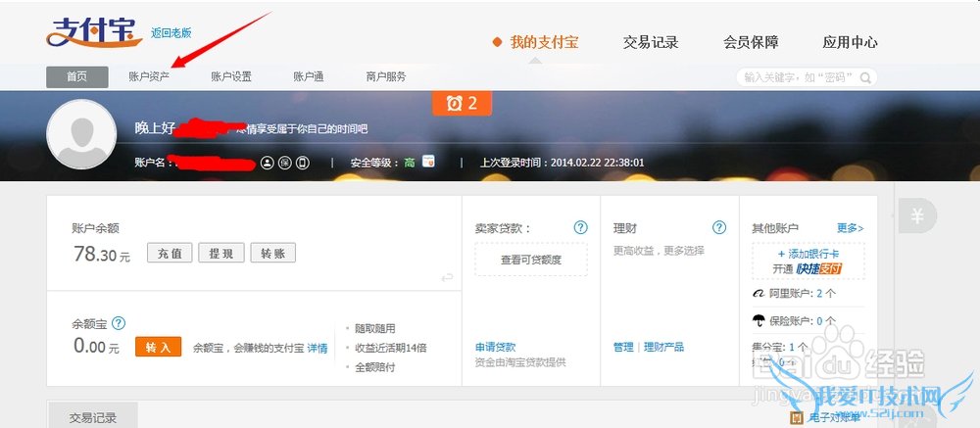
Task: Click the 全额赔付 bullet text
Action: pyautogui.click(x=375, y=367)
